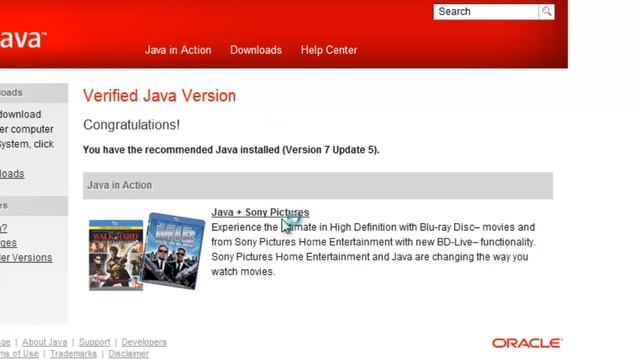The height and width of the screenshot is (360, 640).
Task: Click the Java logo in header
Action: pyautogui.click(x=23, y=39)
